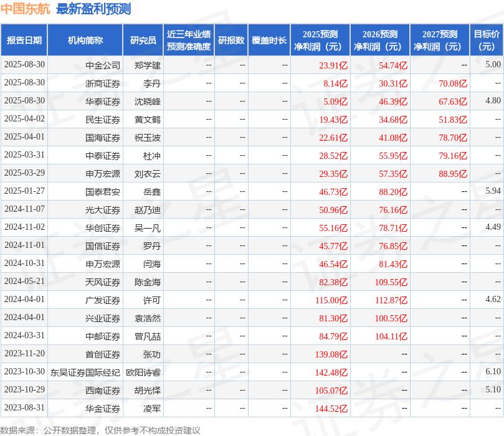Viewport: 504px width, 436px height.
Task: Click the 目标价 column header
Action: pos(487,40)
